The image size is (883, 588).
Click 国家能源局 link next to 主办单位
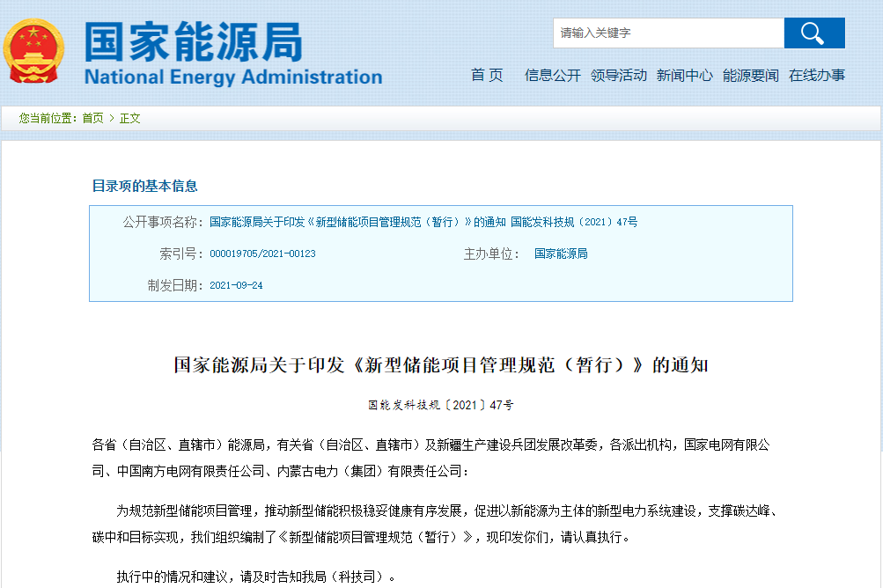coord(561,254)
